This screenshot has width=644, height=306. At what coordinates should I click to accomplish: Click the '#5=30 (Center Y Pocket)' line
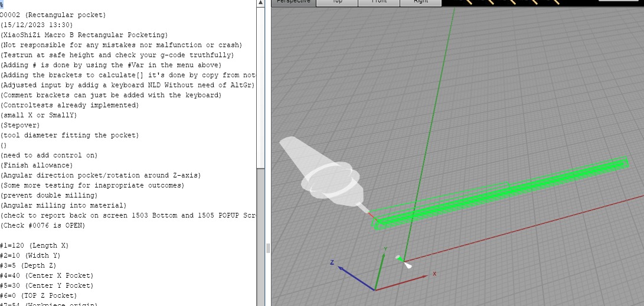pyautogui.click(x=47, y=285)
